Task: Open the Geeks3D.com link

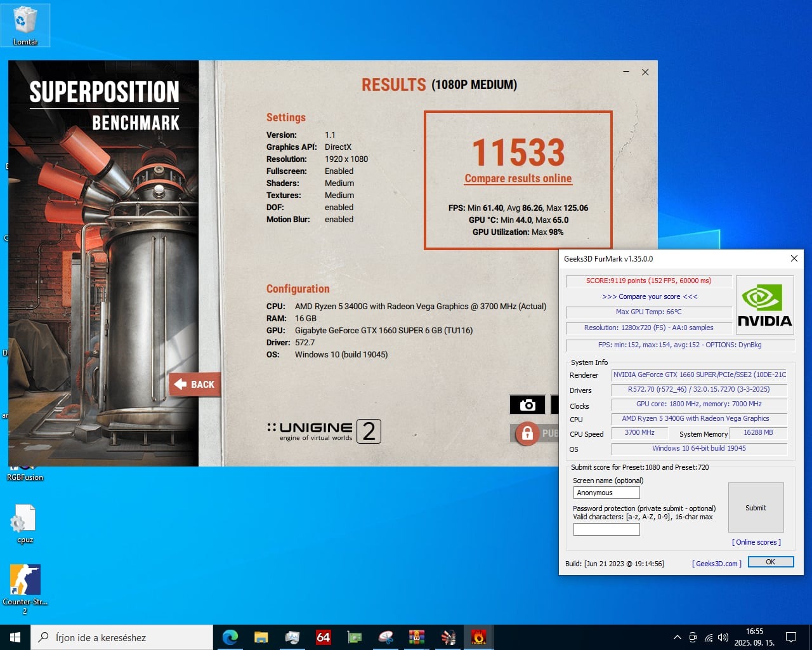Action: pos(717,564)
